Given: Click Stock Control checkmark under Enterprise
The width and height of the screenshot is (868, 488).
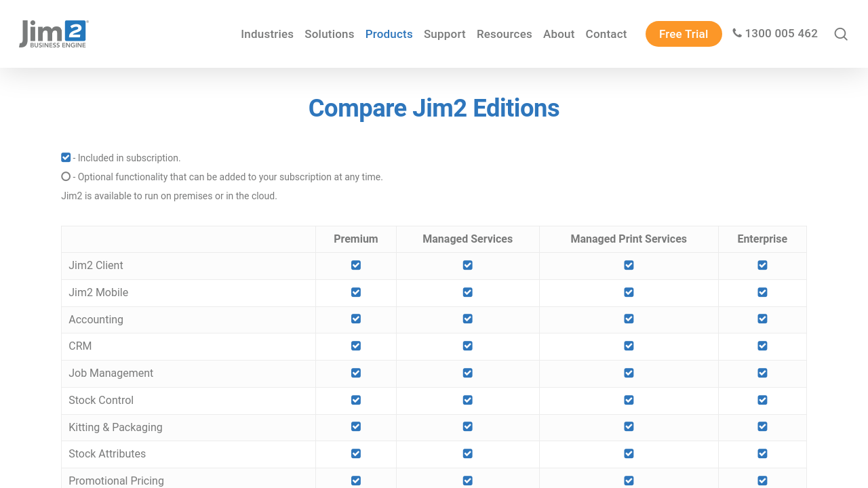Looking at the screenshot, I should click(x=762, y=400).
